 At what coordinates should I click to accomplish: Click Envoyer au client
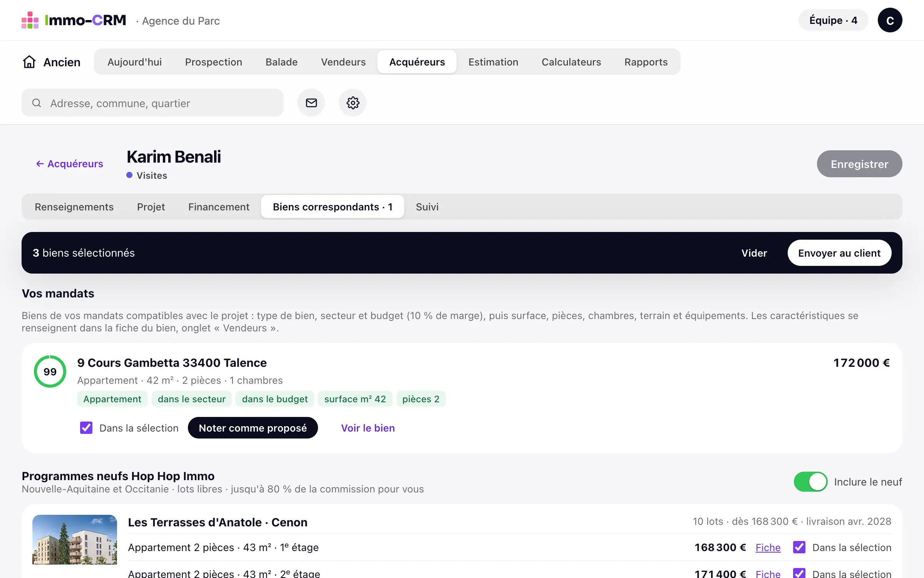[839, 253]
